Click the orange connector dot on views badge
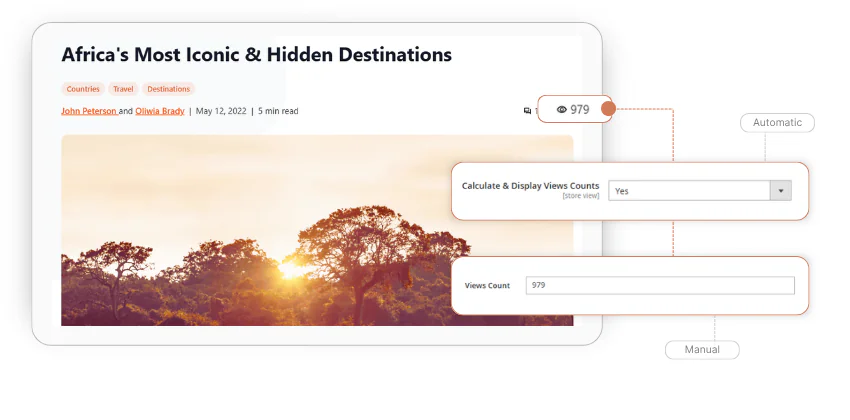850x420 pixels. click(608, 108)
